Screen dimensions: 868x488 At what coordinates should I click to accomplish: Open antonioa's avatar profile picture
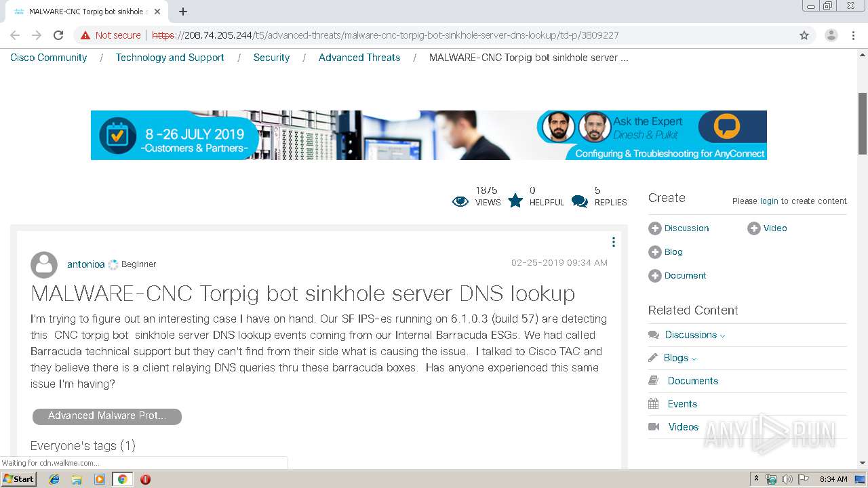[x=44, y=265]
